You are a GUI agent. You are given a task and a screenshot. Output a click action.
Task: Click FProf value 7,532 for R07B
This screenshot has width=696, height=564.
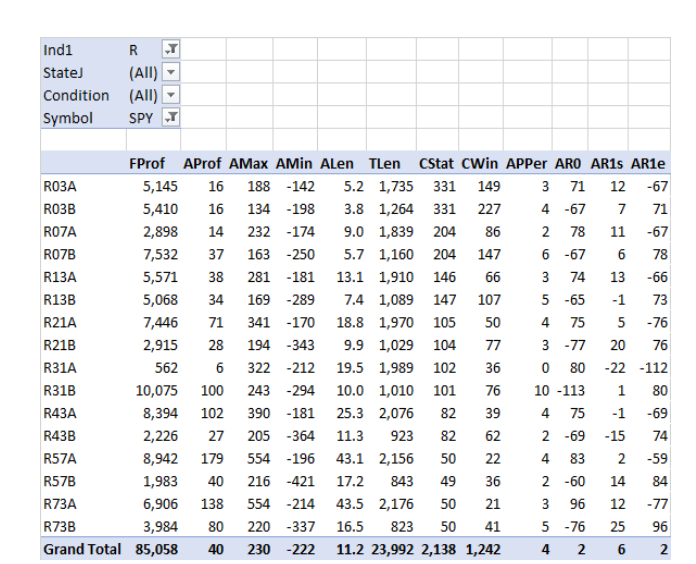160,254
